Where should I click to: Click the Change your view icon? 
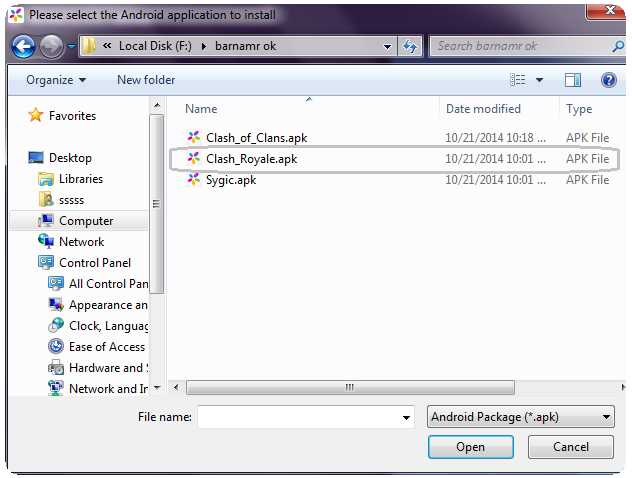(x=518, y=80)
